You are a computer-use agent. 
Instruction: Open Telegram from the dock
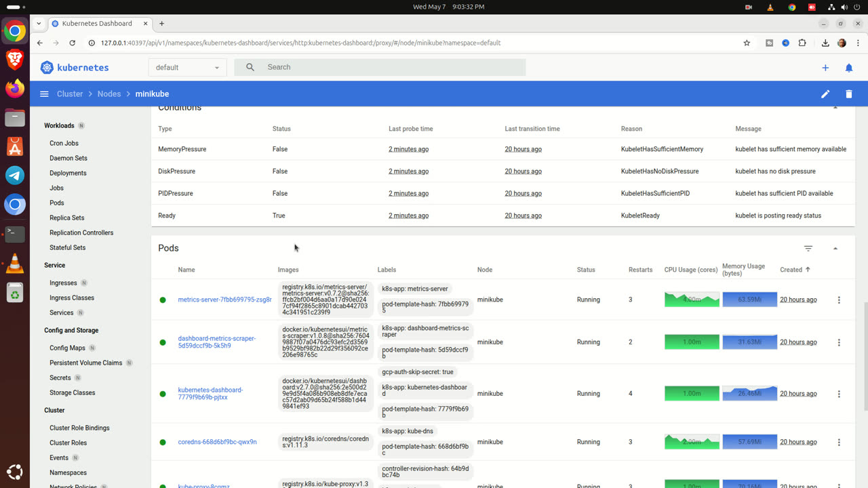click(15, 176)
